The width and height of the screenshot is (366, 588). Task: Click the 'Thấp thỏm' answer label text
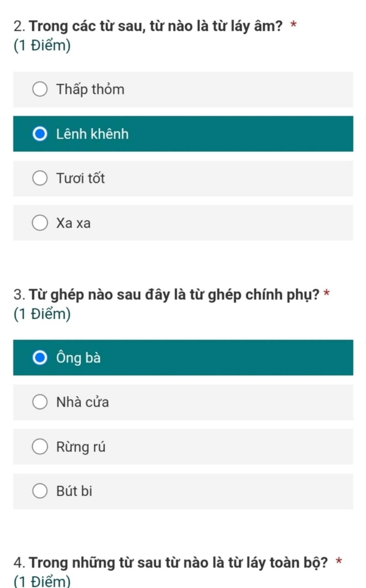(90, 89)
